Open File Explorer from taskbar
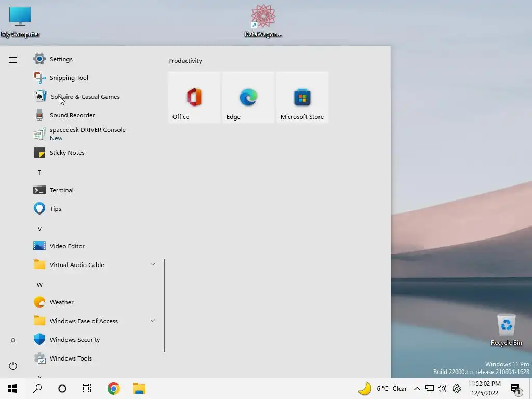 click(139, 389)
